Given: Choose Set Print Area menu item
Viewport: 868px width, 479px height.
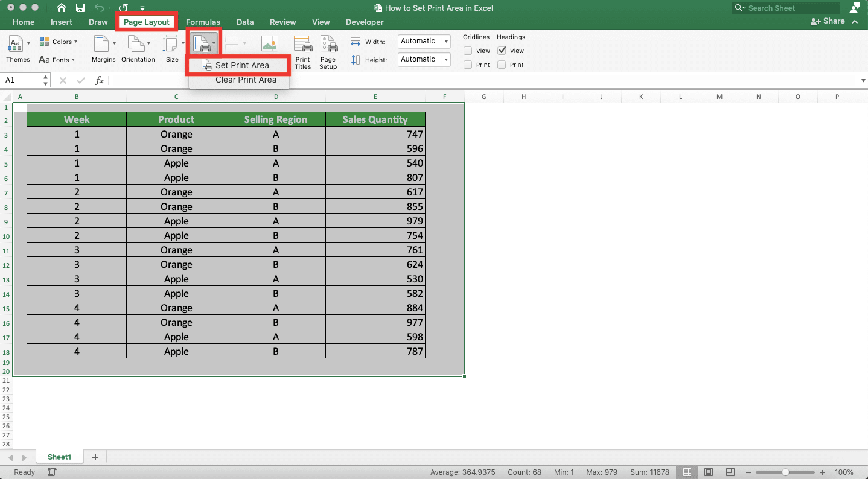Looking at the screenshot, I should pyautogui.click(x=239, y=65).
